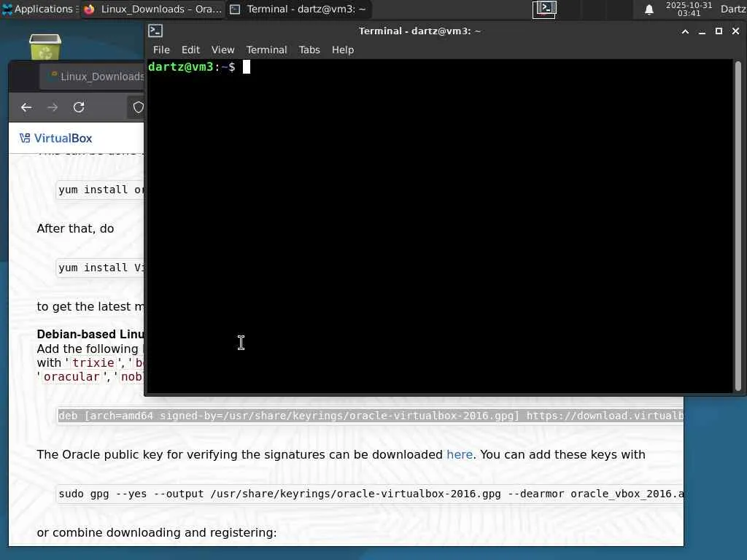
Task: Click the shield tracking protection icon in Firefox
Action: coord(138,108)
